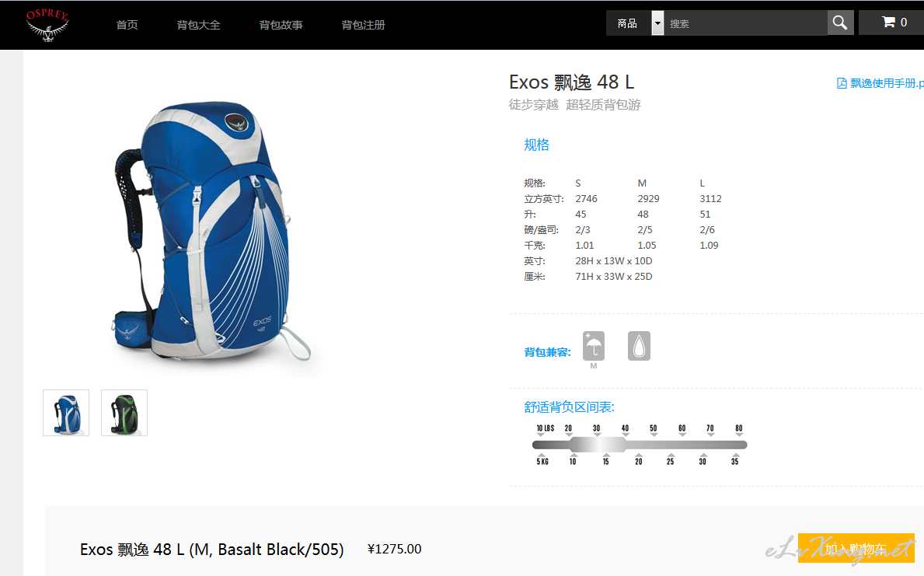924x576 pixels.
Task: Click the large blue backpack product image
Action: tap(211, 231)
